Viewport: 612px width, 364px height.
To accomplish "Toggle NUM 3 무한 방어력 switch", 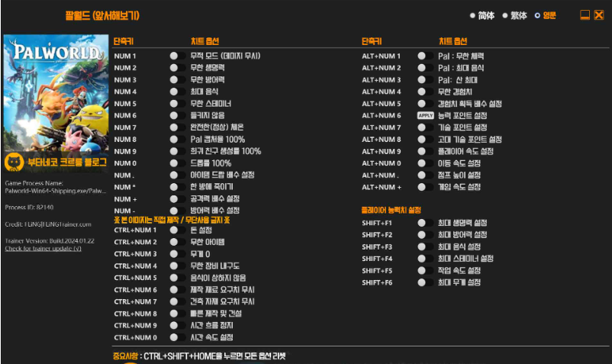I will click(x=178, y=79).
